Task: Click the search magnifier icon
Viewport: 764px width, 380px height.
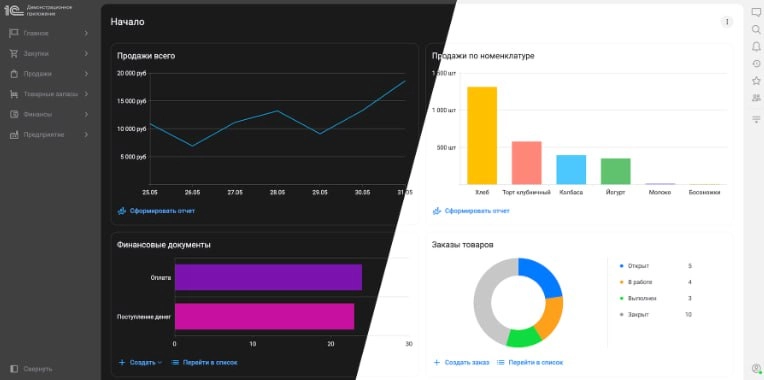Action: [x=756, y=30]
